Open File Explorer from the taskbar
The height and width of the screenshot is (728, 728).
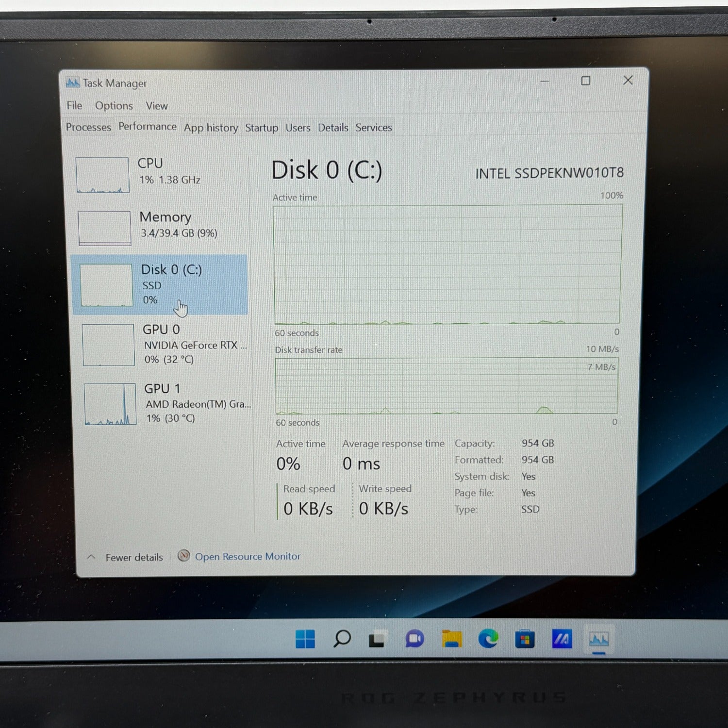click(451, 639)
